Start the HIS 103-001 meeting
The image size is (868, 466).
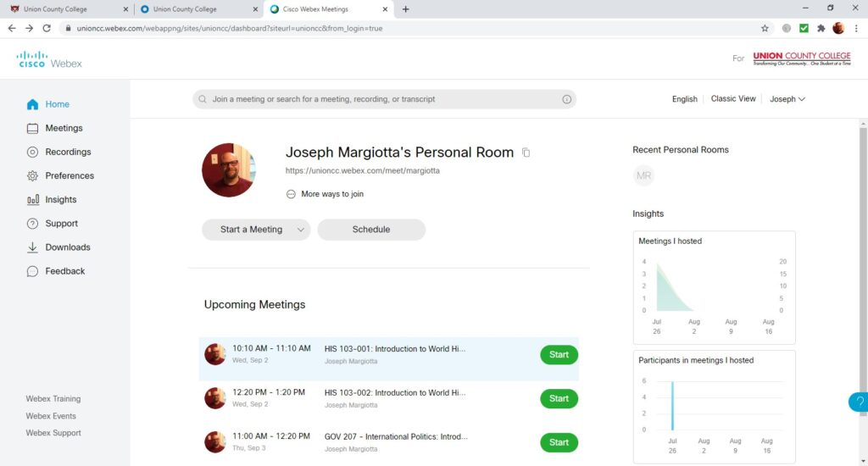[x=559, y=355]
